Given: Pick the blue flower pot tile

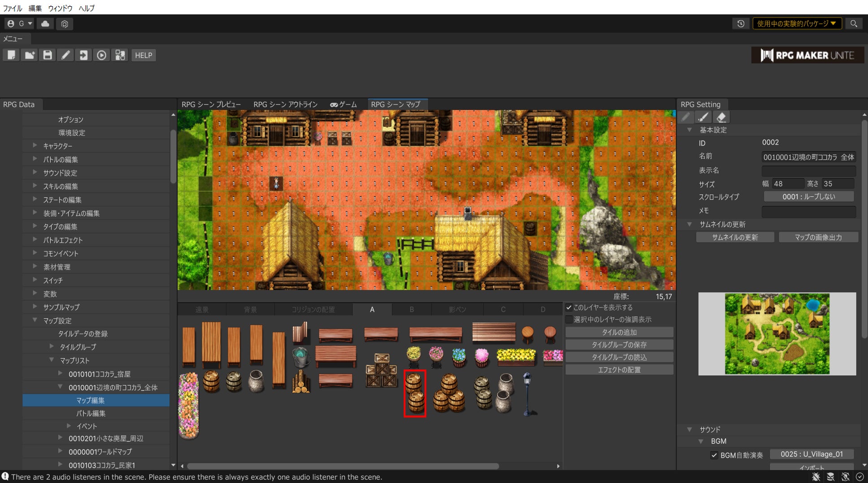Looking at the screenshot, I should coord(459,357).
